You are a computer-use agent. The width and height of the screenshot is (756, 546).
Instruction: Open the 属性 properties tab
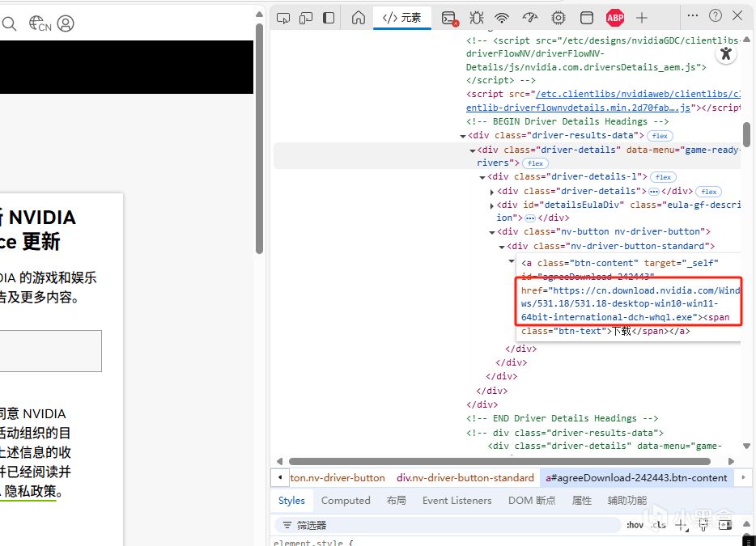pyautogui.click(x=581, y=501)
